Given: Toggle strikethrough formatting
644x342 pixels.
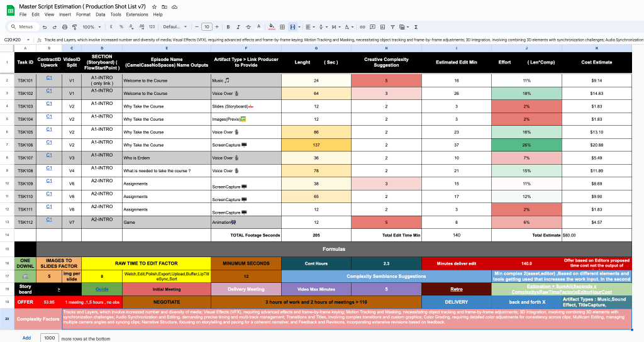Looking at the screenshot, I should (248, 27).
